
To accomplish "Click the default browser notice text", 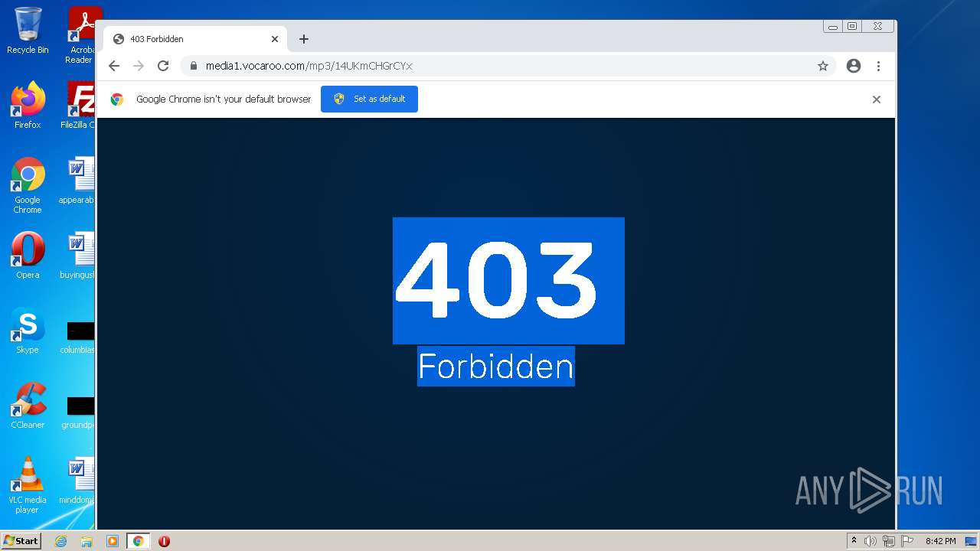I will point(224,99).
